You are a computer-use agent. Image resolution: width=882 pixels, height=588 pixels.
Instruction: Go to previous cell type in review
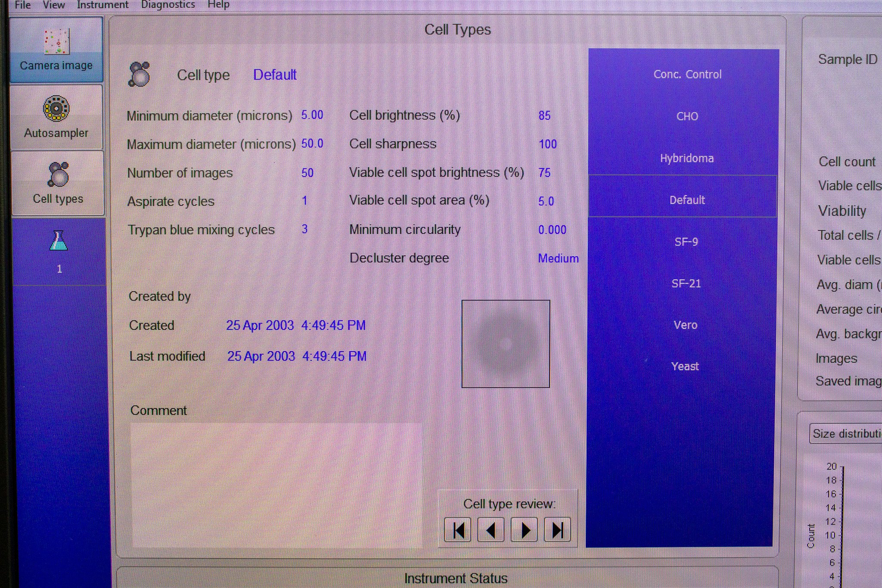pos(491,530)
